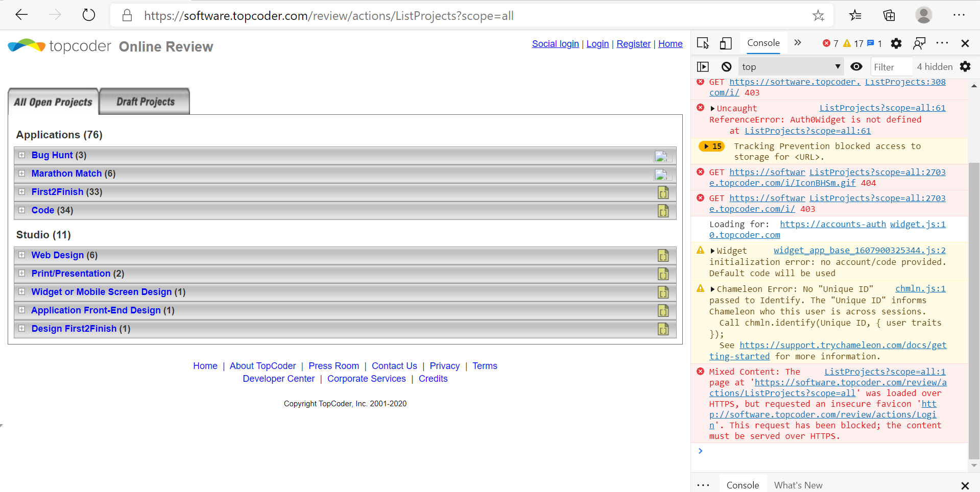Viewport: 980px width, 492px height.
Task: Open site security info via lock icon
Action: point(127,15)
